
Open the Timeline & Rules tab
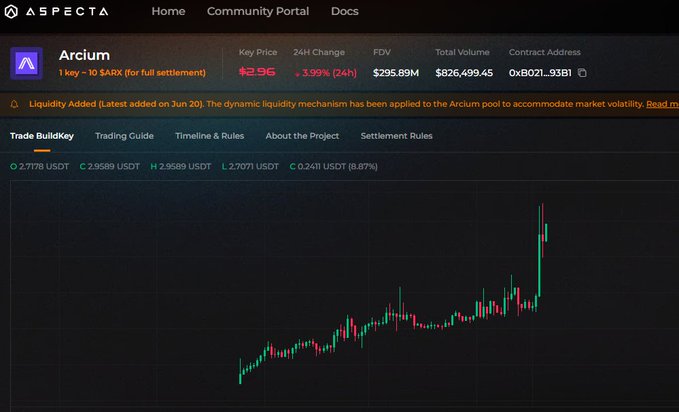[x=210, y=136]
